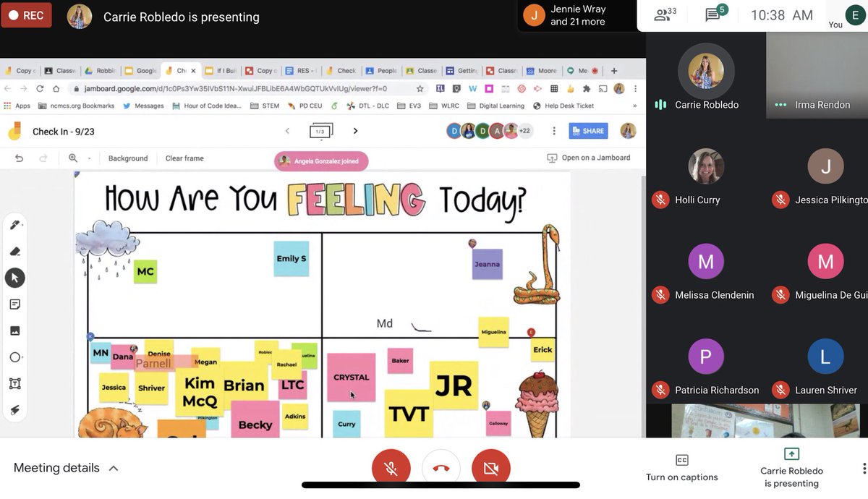Select the pink CRYSTAL sticky note

pos(352,377)
